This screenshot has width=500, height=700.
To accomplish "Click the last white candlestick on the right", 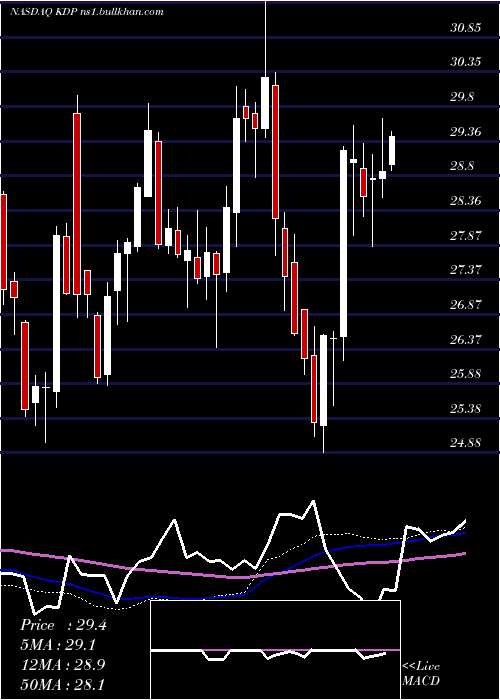I will click(x=392, y=151).
